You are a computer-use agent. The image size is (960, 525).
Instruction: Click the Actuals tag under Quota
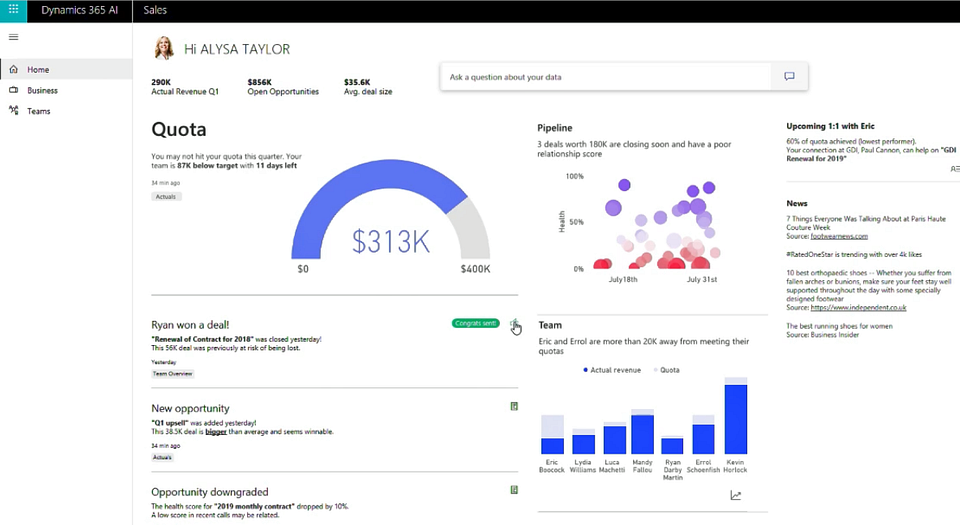coord(166,196)
